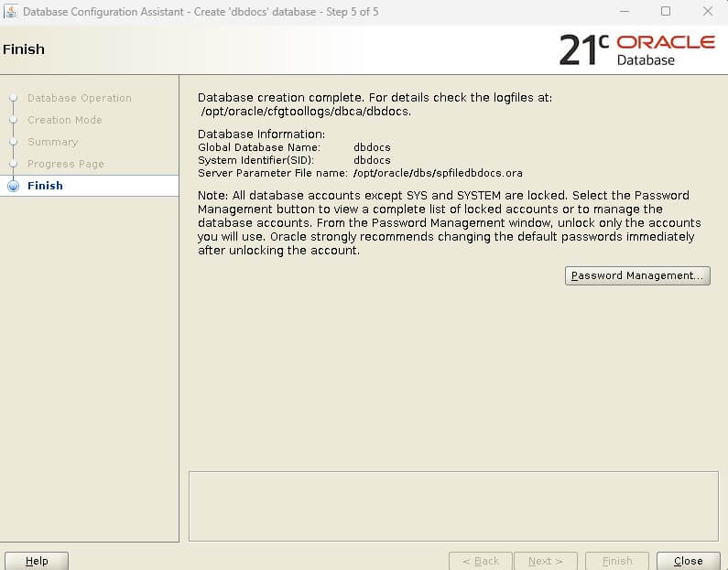Click the spfiledbdocs.ora file path
This screenshot has height=570, width=728.
[438, 173]
